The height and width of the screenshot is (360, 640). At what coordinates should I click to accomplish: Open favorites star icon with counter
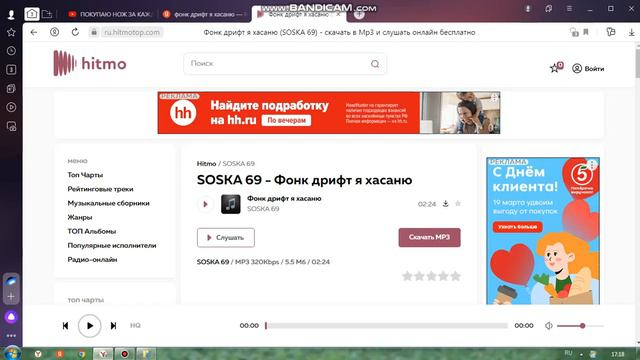click(x=556, y=67)
